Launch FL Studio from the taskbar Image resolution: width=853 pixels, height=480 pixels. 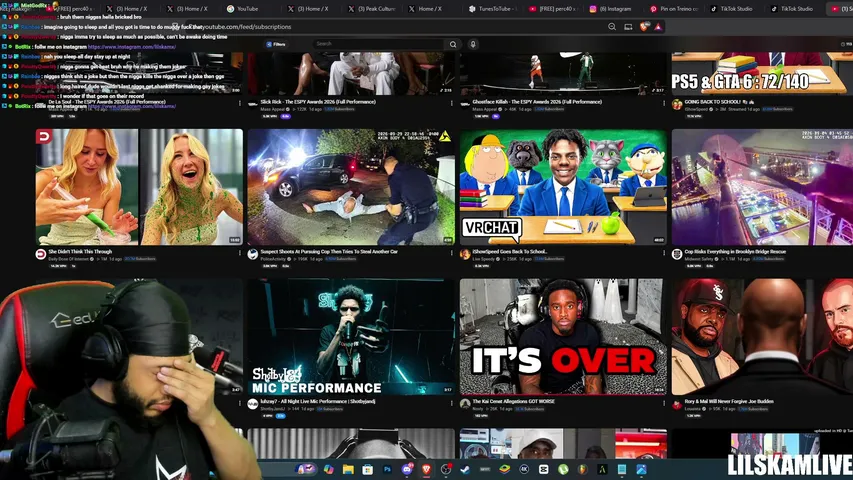pos(583,469)
